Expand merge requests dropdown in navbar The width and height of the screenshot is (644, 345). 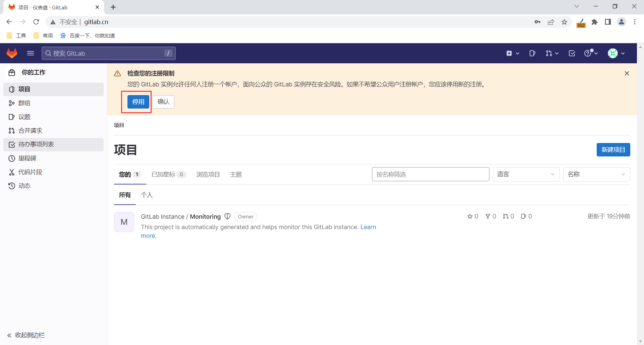(x=552, y=53)
